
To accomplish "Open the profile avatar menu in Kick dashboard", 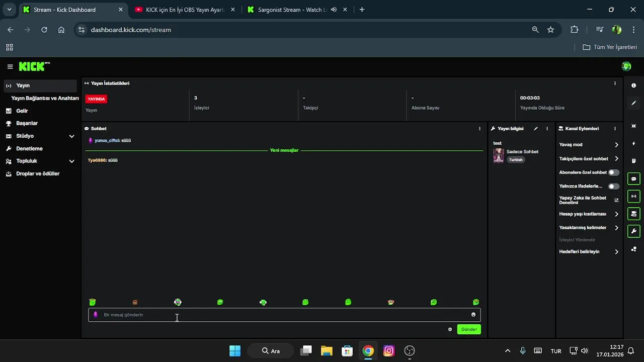I will [626, 66].
